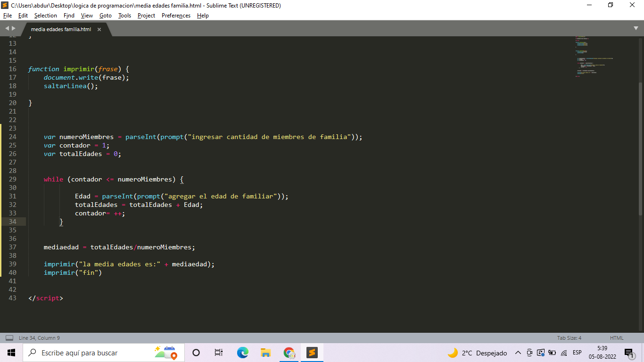Open the File menu
The image size is (644, 362).
[x=8, y=16]
